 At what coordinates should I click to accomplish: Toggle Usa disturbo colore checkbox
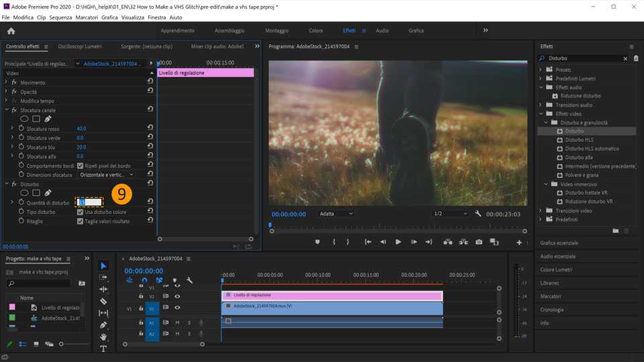pos(80,213)
